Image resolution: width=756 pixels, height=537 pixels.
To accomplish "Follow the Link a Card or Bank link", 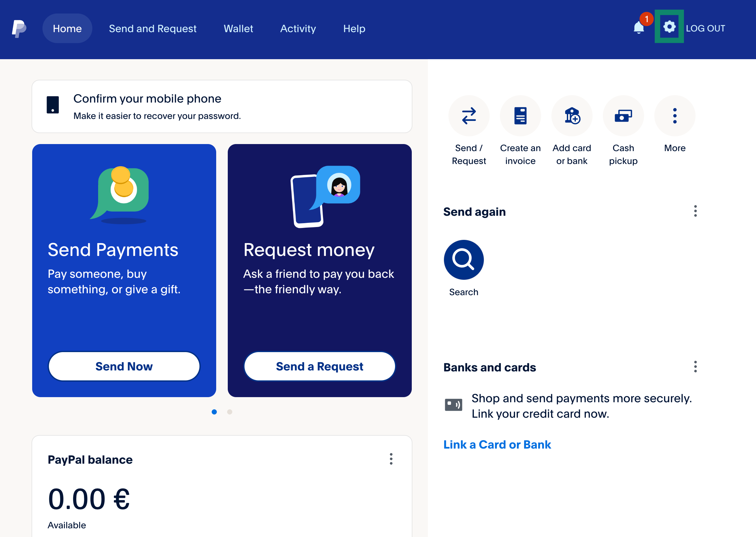I will 497,444.
